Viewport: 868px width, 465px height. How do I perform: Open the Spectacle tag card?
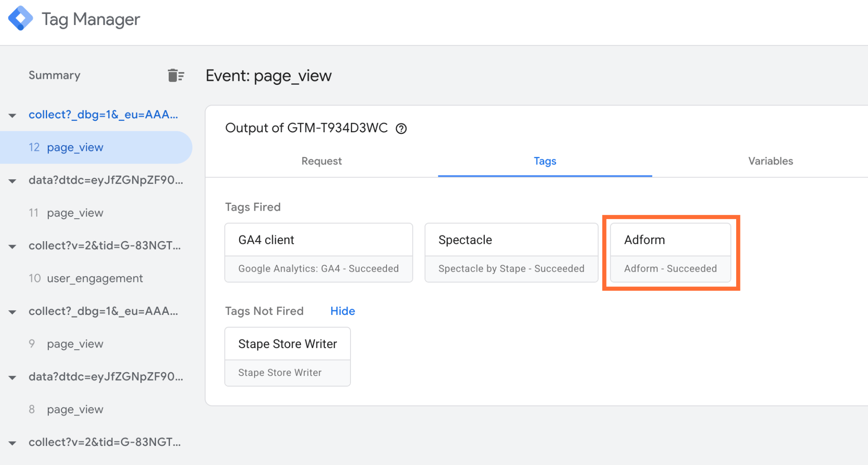click(x=511, y=253)
